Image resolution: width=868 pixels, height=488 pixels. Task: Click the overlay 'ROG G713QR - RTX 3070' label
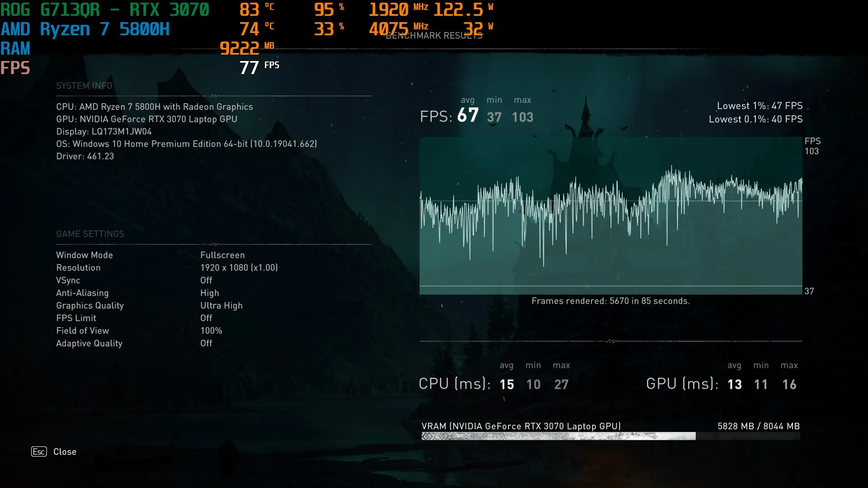(x=105, y=10)
